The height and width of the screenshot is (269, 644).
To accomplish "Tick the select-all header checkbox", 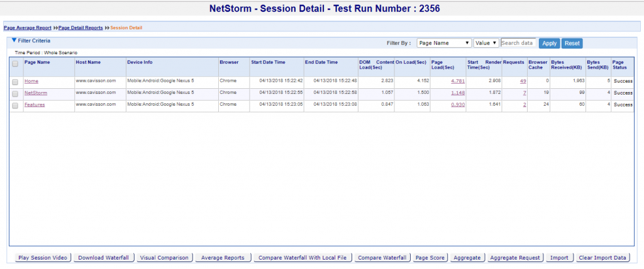I will (15, 64).
